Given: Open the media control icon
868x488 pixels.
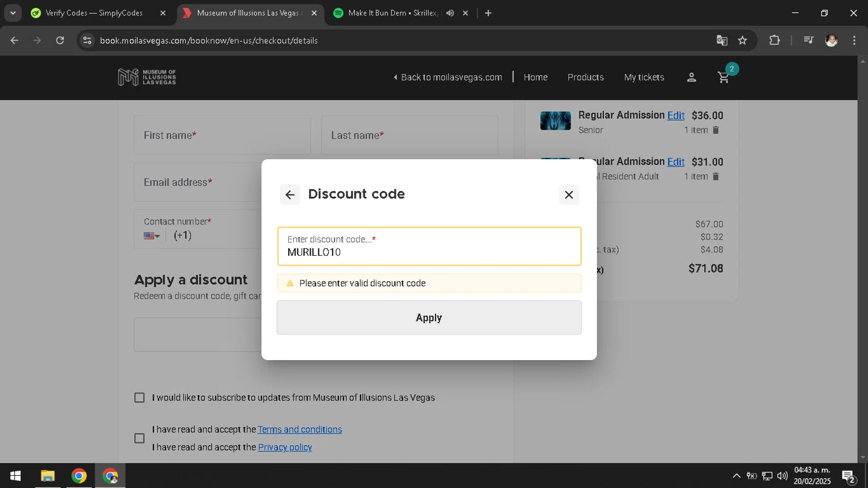Looking at the screenshot, I should coord(808,40).
